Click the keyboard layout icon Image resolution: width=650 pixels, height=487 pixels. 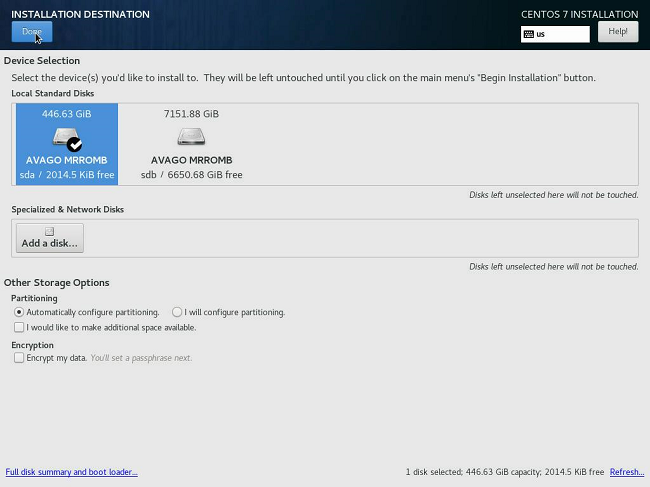(529, 34)
